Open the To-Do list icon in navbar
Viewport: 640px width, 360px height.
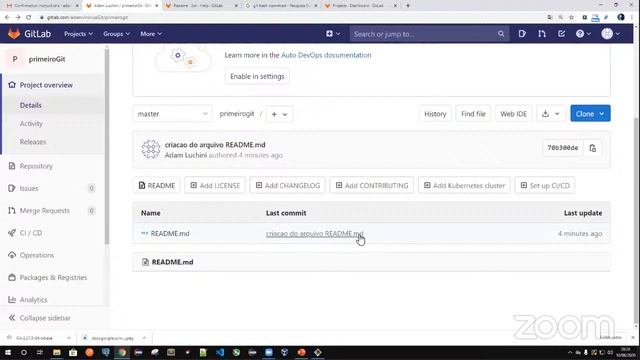click(x=561, y=34)
